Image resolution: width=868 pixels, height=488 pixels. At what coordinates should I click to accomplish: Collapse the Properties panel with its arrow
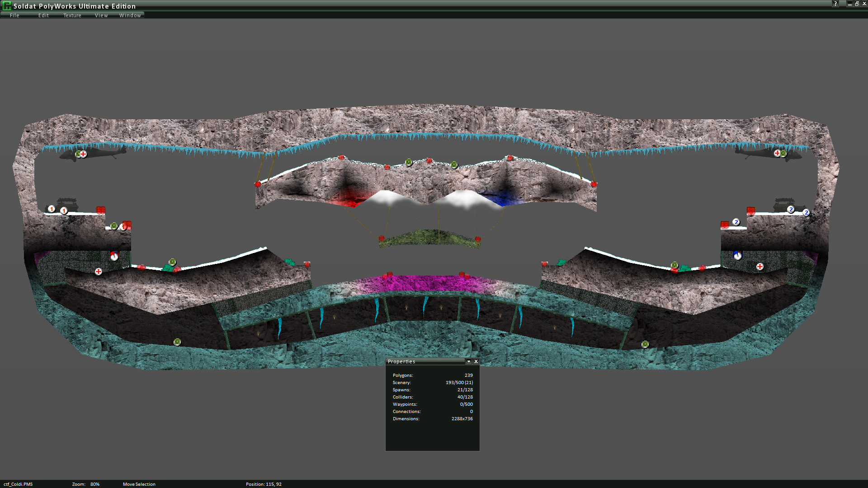469,361
